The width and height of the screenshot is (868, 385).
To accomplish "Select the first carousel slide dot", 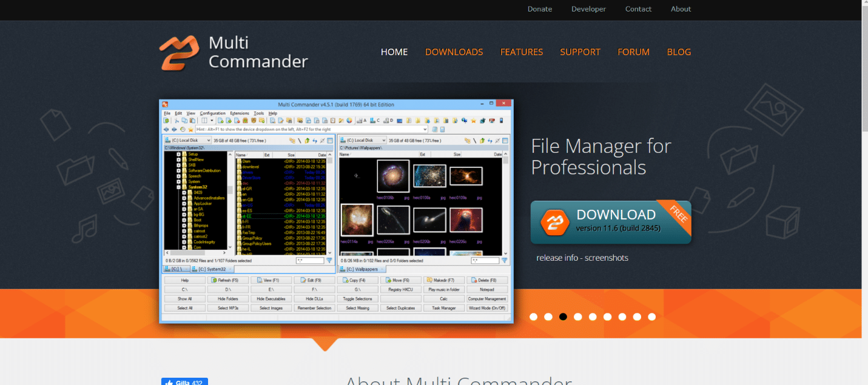I will (534, 316).
